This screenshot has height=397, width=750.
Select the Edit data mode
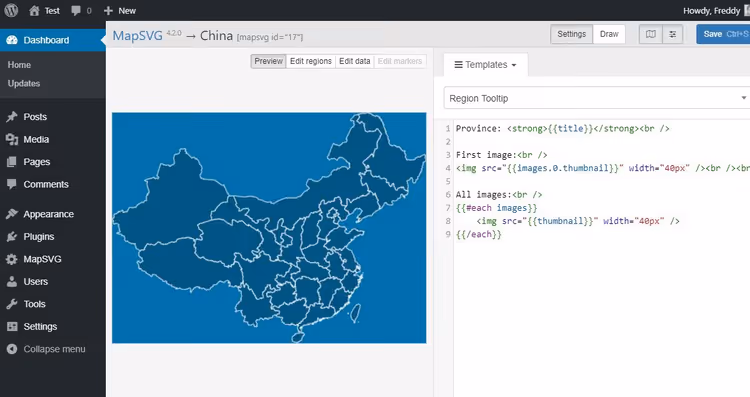(x=354, y=61)
